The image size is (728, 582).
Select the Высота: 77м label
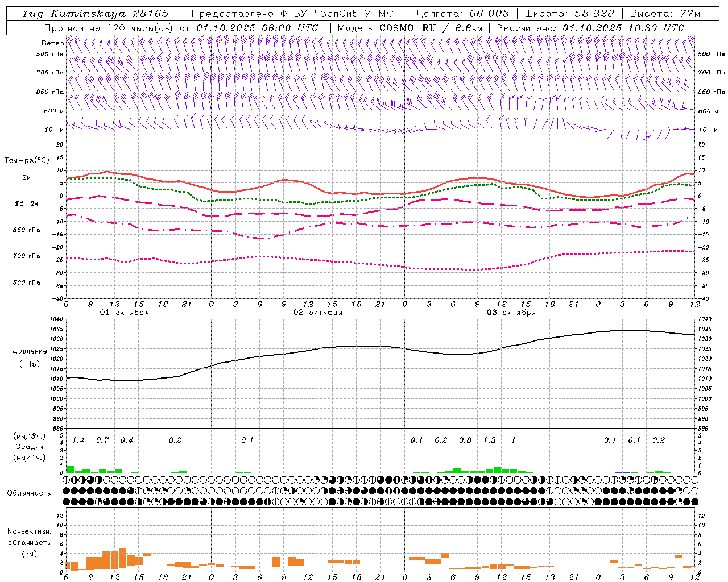(x=665, y=14)
